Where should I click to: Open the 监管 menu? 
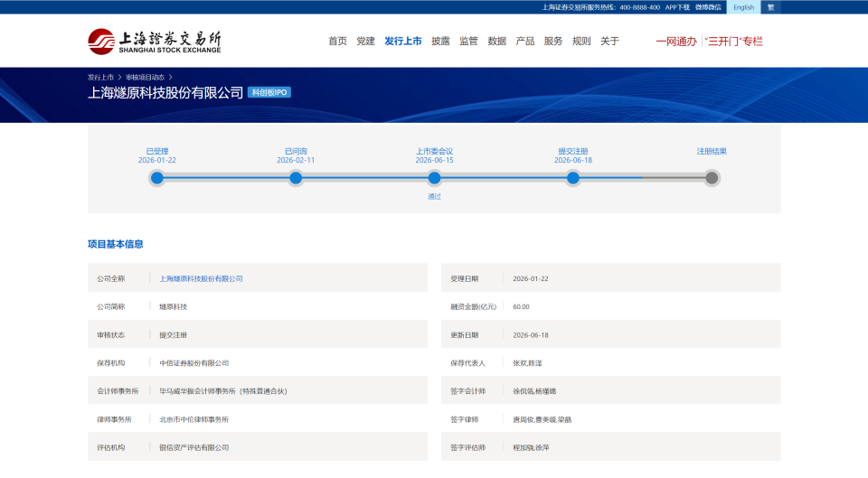point(469,41)
